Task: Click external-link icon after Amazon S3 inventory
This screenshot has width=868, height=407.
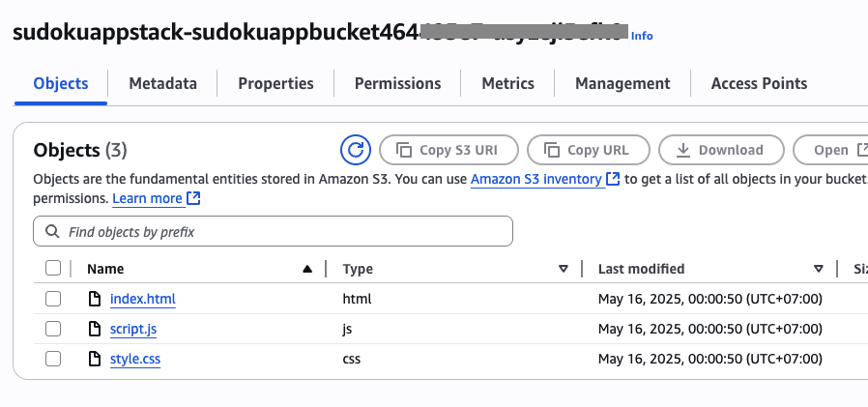Action: pyautogui.click(x=613, y=180)
